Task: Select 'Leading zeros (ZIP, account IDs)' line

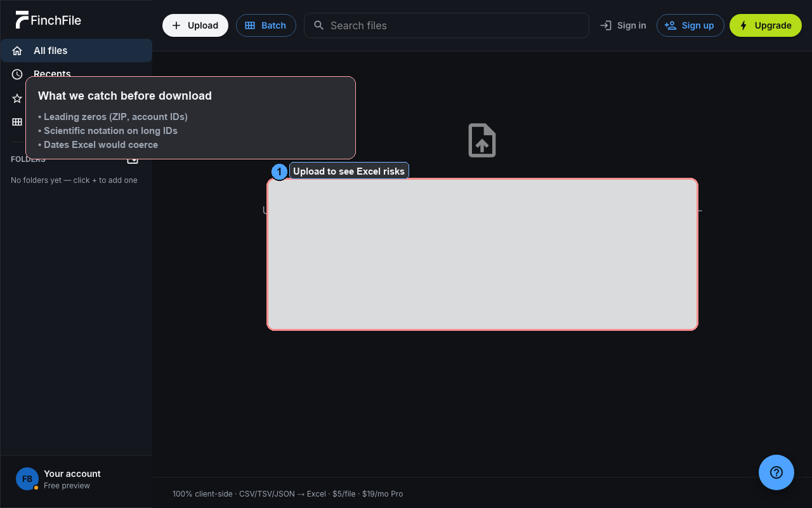Action: point(113,117)
